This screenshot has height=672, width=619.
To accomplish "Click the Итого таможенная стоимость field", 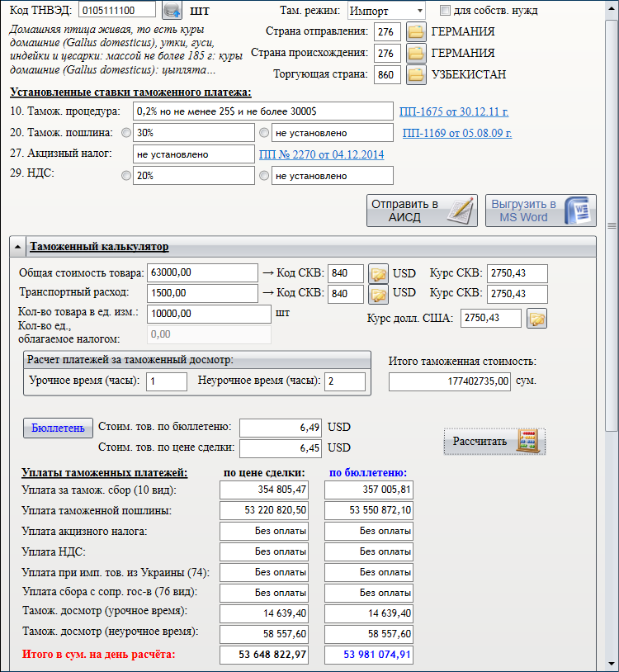I will coord(450,381).
